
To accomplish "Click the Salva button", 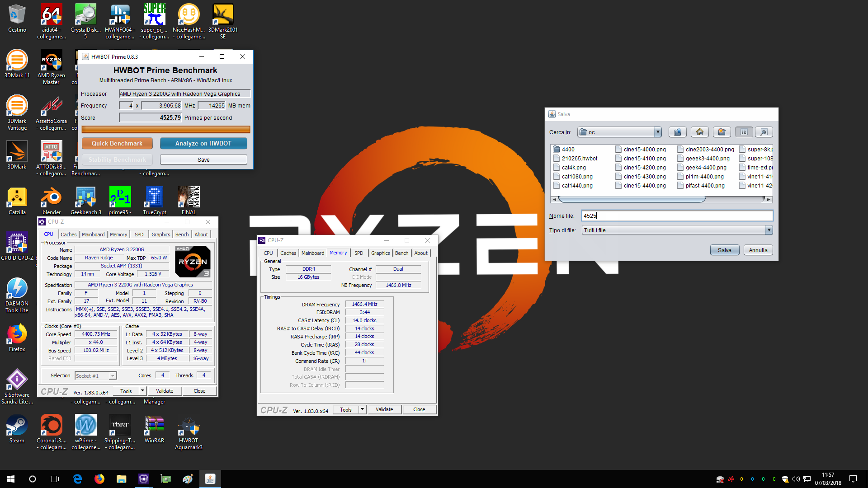I will tap(724, 250).
